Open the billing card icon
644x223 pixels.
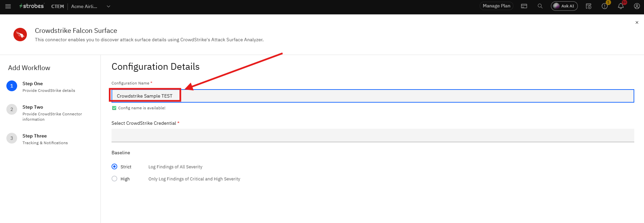coord(524,6)
